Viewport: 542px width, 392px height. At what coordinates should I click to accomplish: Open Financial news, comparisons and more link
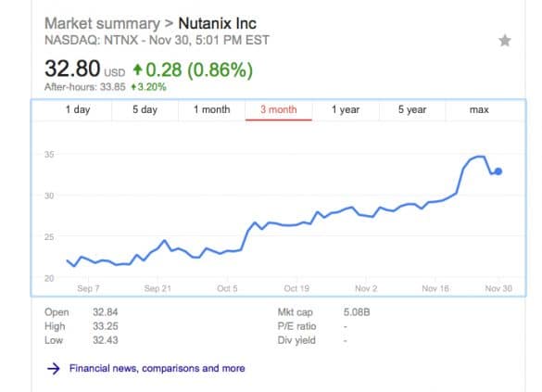tap(157, 368)
